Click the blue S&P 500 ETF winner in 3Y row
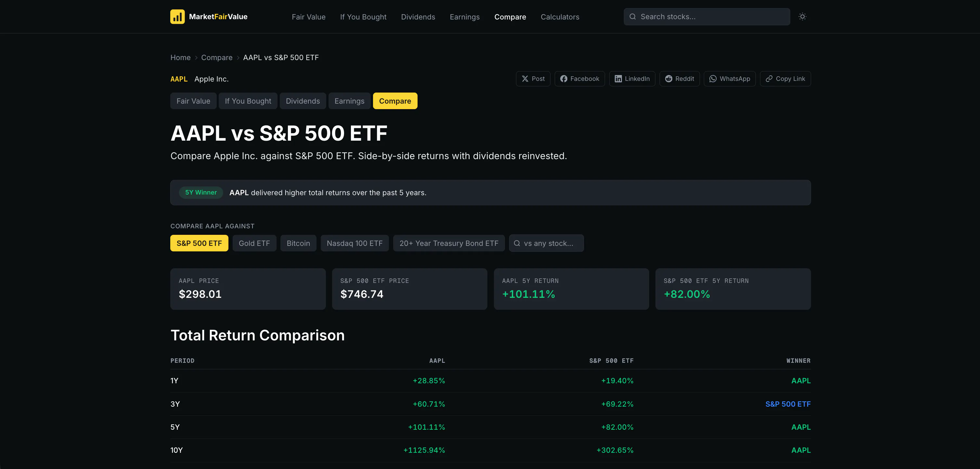The height and width of the screenshot is (469, 980). click(788, 404)
